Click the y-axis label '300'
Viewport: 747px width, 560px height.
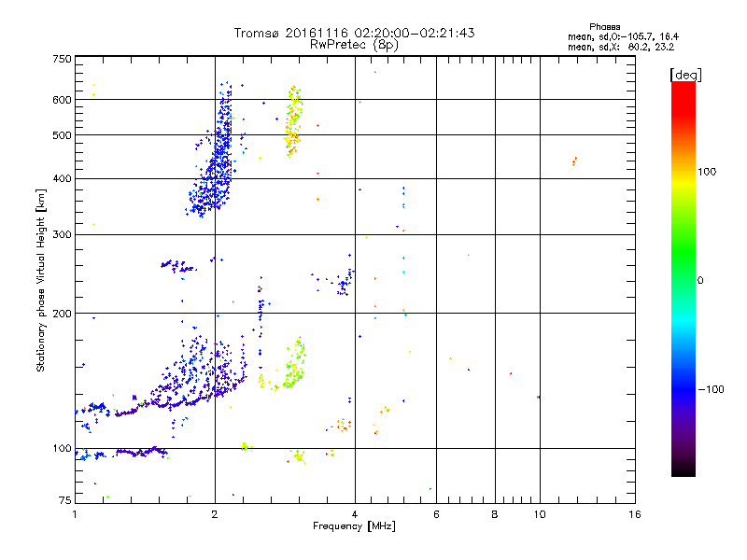pyautogui.click(x=62, y=234)
